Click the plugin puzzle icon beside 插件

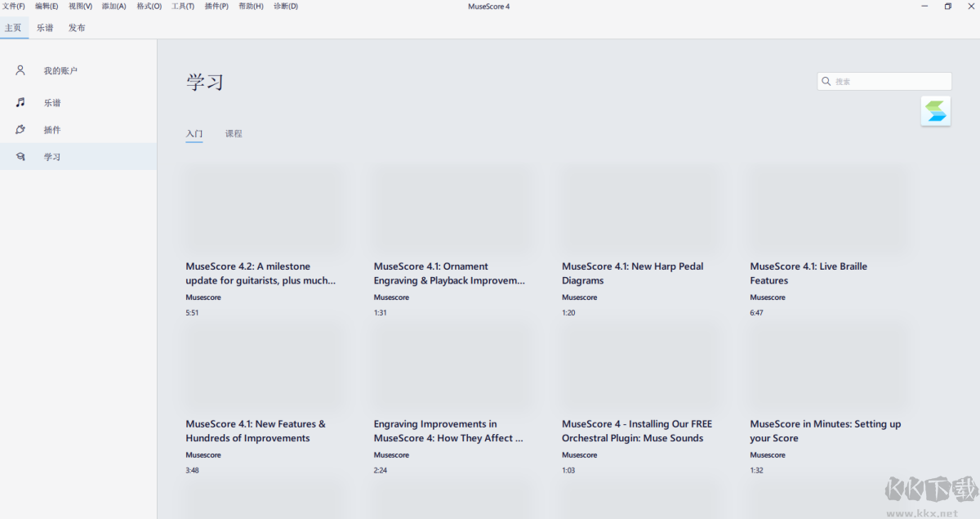(20, 129)
